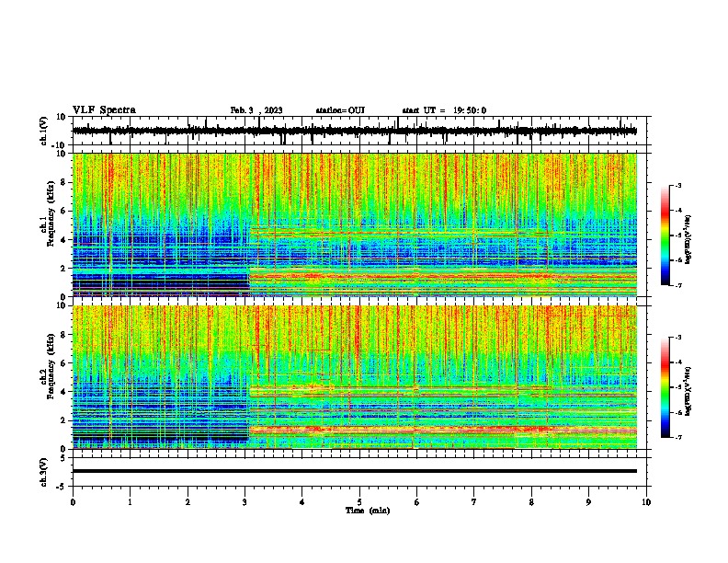
Task: Click the "station=OUI" header label
Action: 340,110
